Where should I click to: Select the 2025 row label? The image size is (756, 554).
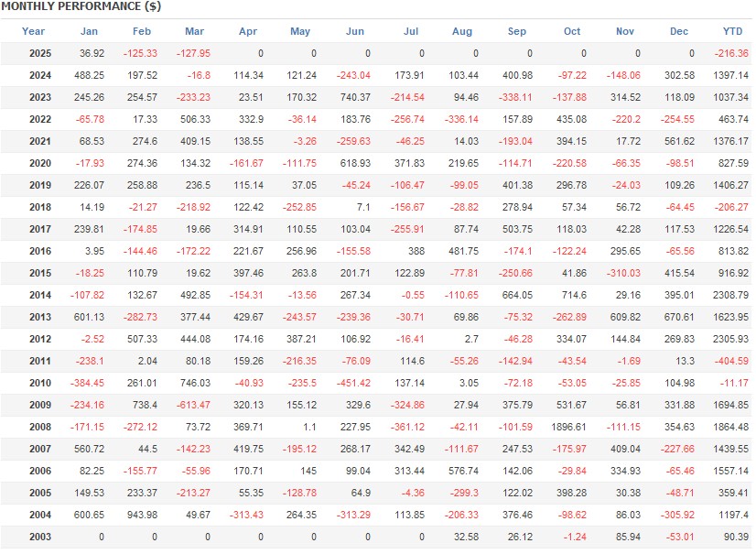click(40, 53)
